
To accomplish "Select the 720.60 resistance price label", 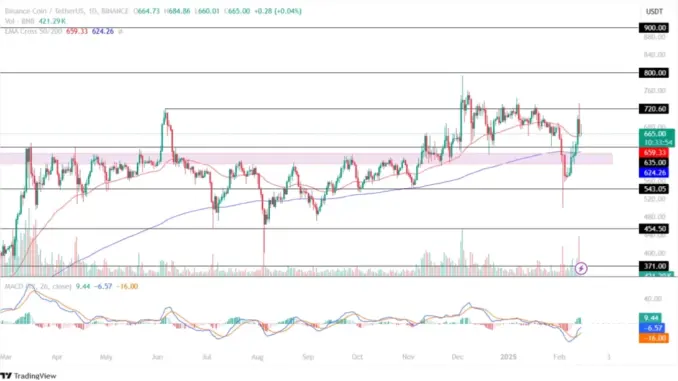I will (655, 109).
